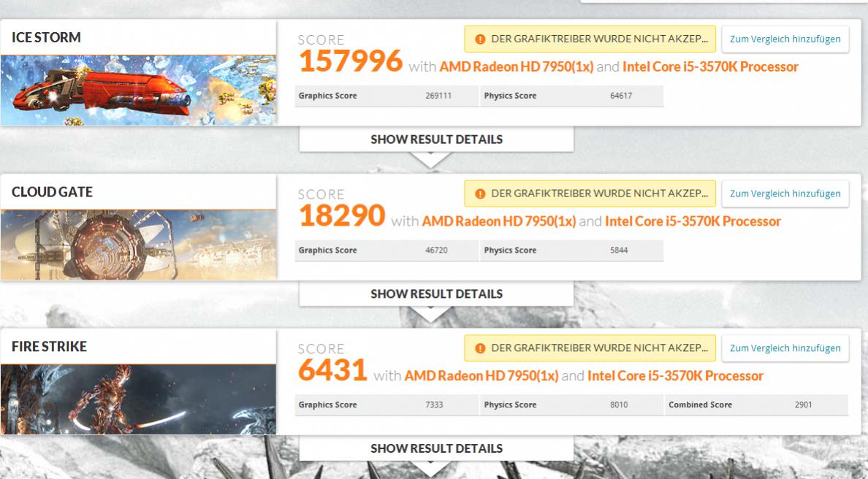Select the CLOUD GATE title
This screenshot has width=868, height=479.
pos(52,192)
